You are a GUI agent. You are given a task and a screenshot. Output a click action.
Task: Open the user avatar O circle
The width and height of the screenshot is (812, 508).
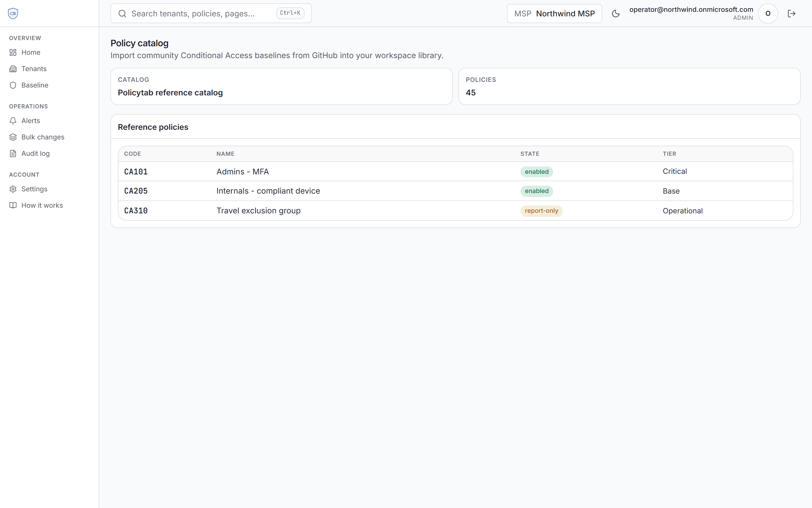pyautogui.click(x=768, y=14)
